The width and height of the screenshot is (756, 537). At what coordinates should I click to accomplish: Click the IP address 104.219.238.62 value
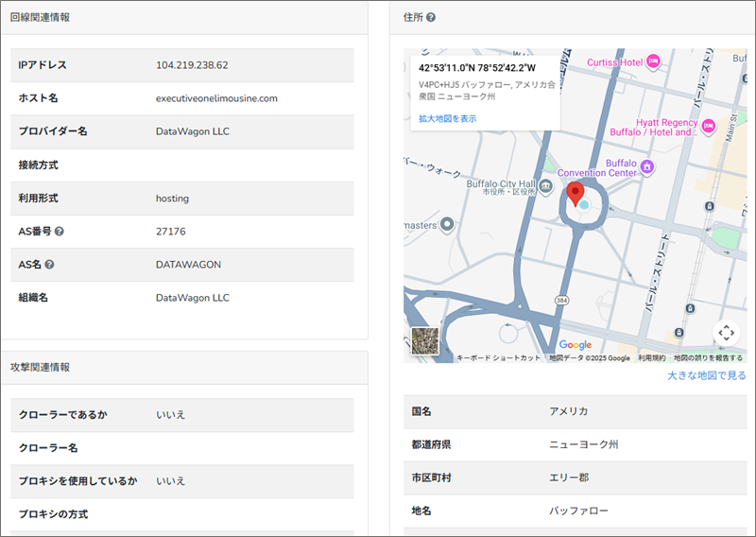192,65
